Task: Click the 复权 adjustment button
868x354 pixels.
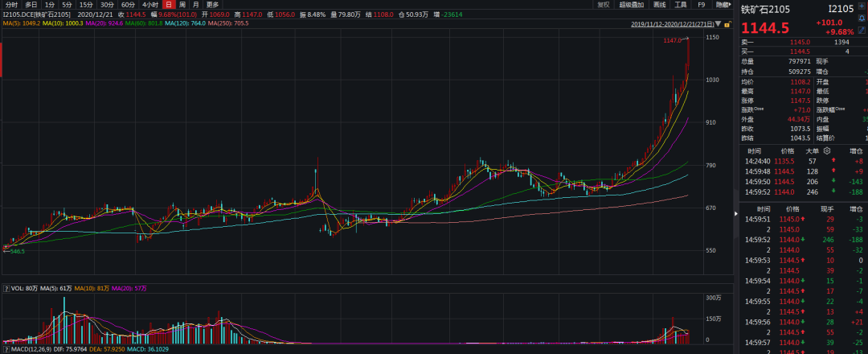Action: pyautogui.click(x=603, y=5)
